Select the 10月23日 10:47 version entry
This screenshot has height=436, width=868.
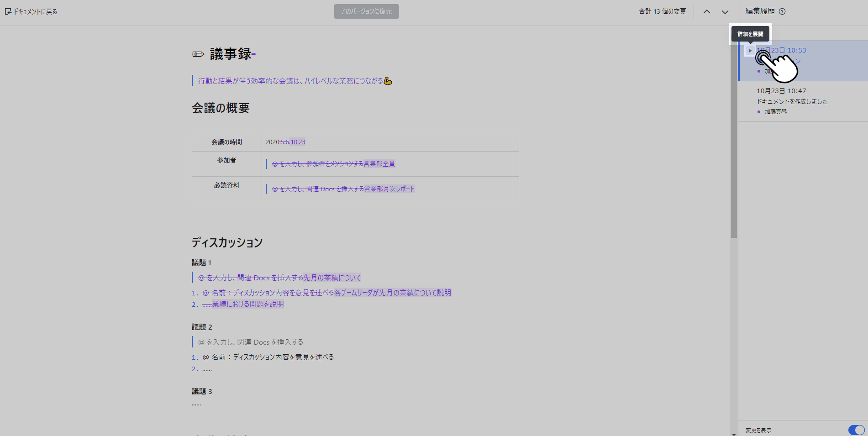781,91
